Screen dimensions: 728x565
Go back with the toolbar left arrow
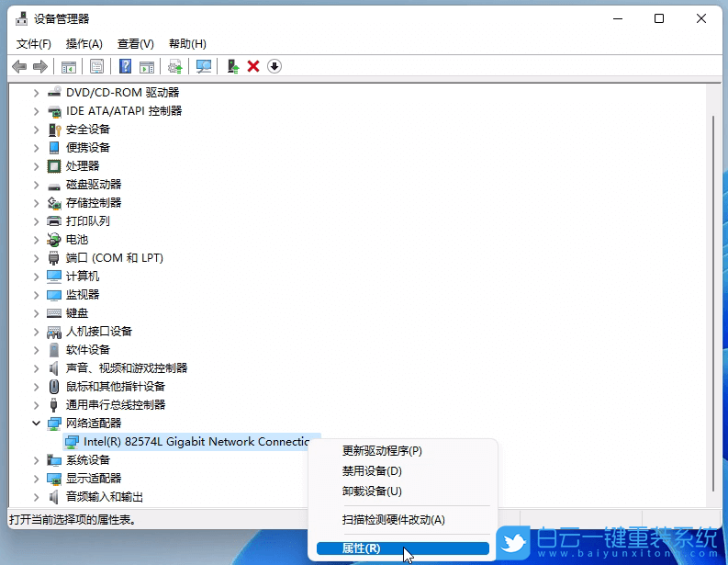pos(19,66)
